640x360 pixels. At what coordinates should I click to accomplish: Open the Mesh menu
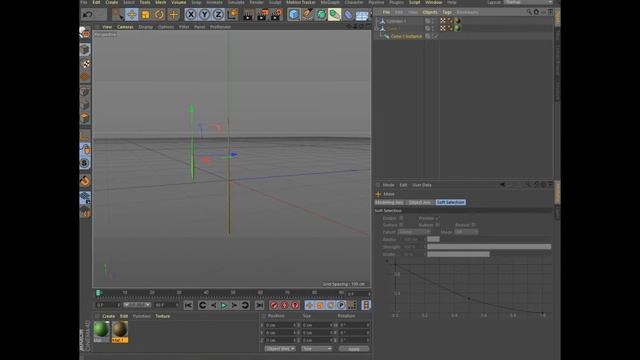tap(161, 2)
